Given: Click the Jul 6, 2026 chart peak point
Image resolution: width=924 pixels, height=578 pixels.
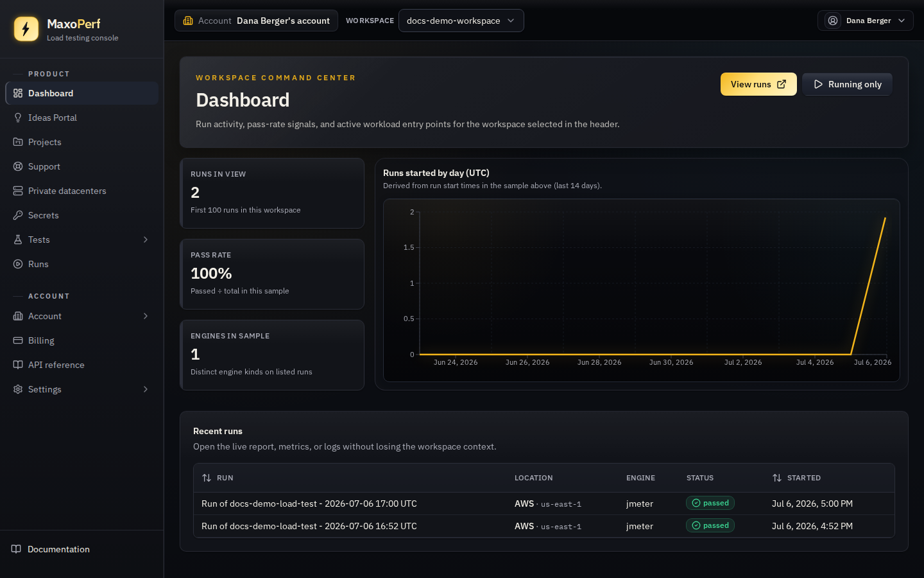Looking at the screenshot, I should click(886, 218).
